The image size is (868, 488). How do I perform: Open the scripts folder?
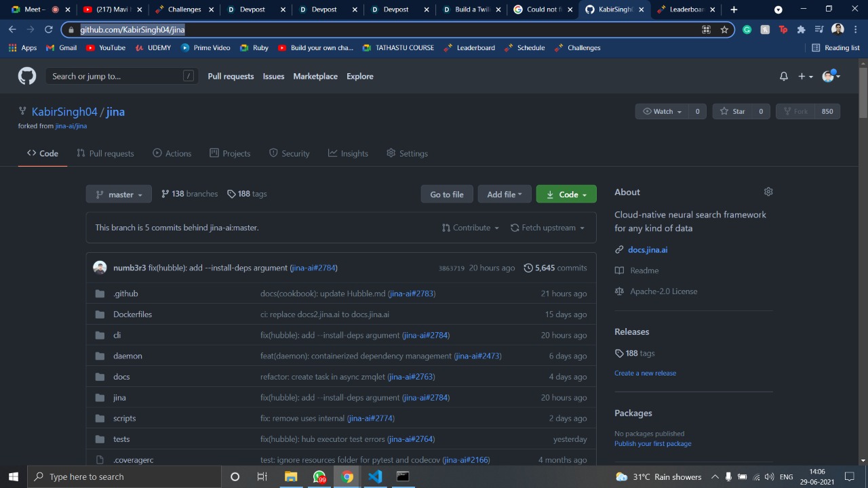(124, 418)
